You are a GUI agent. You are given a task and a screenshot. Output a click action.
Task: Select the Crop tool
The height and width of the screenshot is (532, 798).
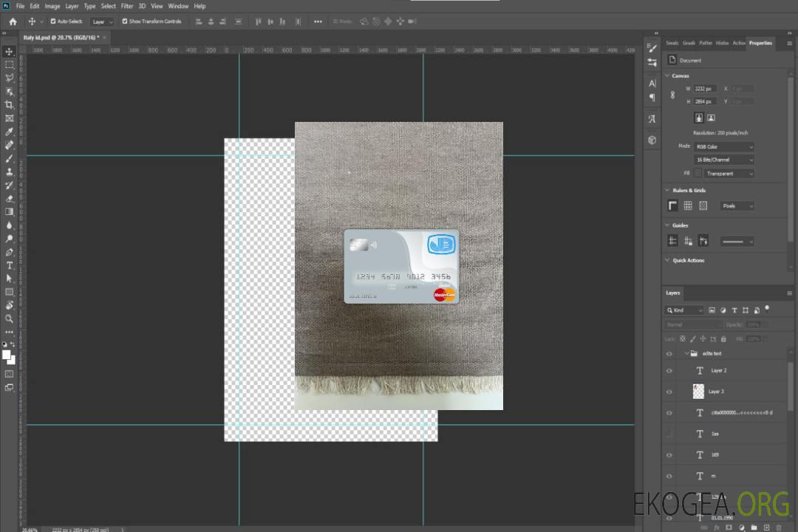(x=9, y=105)
